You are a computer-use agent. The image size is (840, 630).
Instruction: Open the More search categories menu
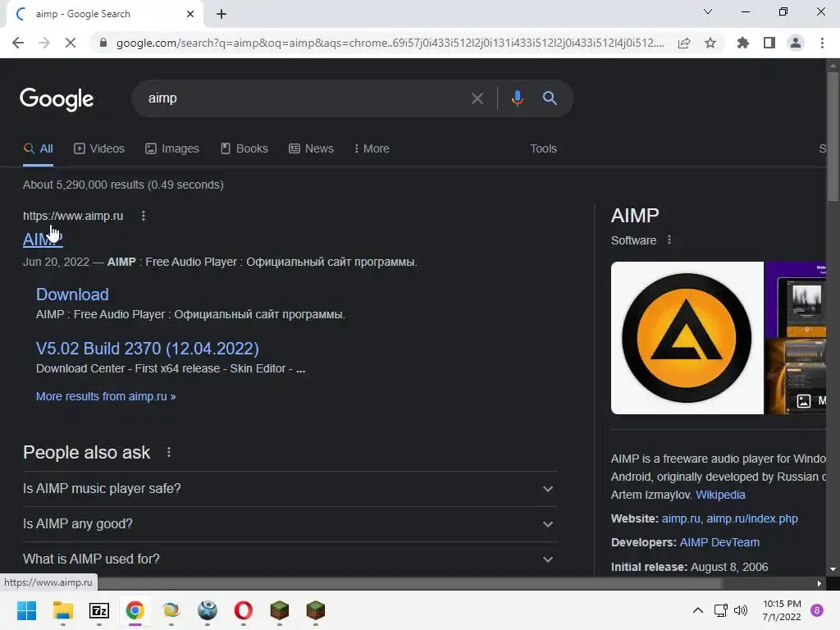pyautogui.click(x=372, y=149)
